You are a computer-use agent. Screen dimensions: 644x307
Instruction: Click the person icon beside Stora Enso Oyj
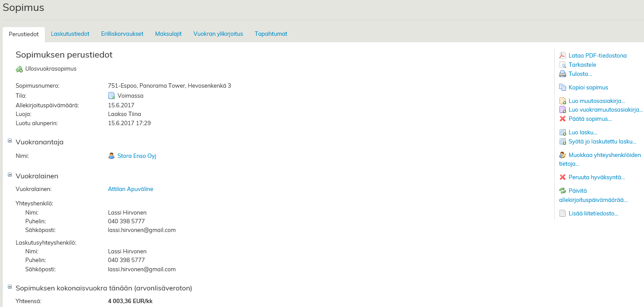click(111, 156)
